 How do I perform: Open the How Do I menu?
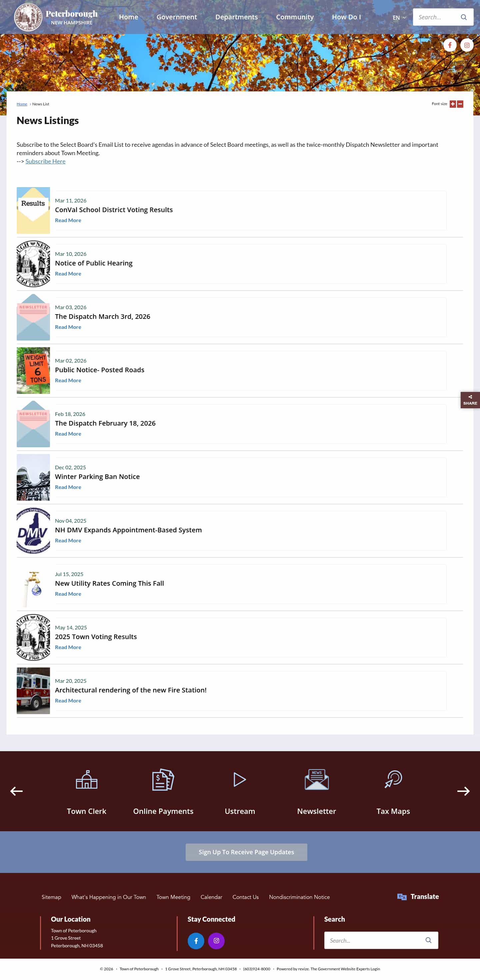pos(346,17)
